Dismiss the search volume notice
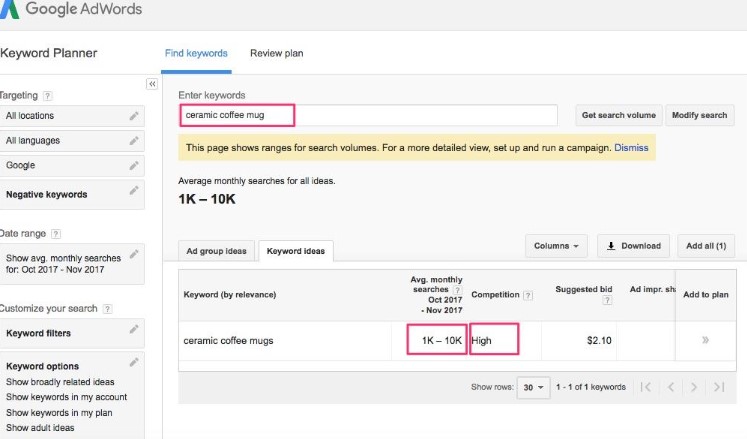The height and width of the screenshot is (439, 747). click(x=631, y=148)
